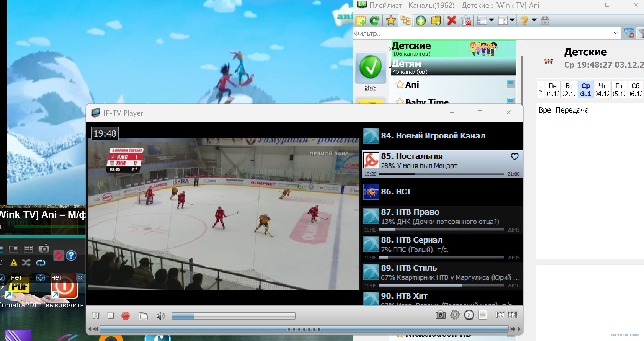Switch to the Чт 04.12 day tab
This screenshot has height=341, width=644.
[x=602, y=90]
